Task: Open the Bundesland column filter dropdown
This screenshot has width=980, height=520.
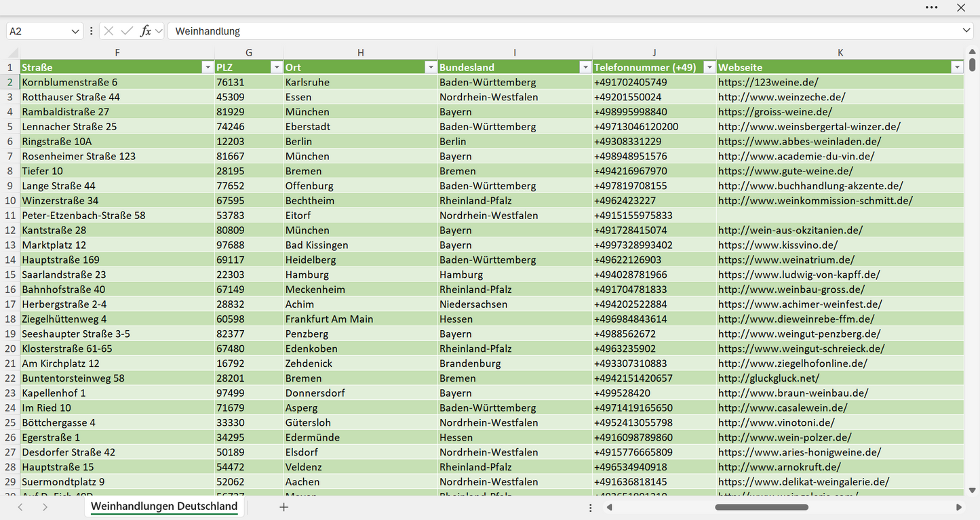Action: click(x=585, y=67)
